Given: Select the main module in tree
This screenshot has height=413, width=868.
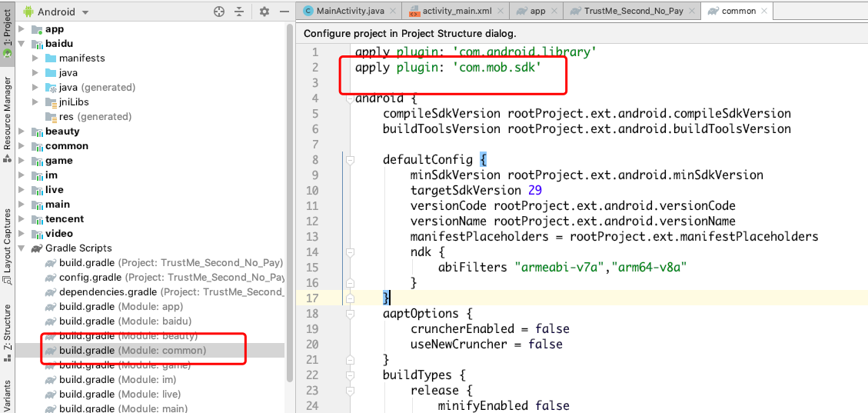Looking at the screenshot, I should [x=58, y=205].
